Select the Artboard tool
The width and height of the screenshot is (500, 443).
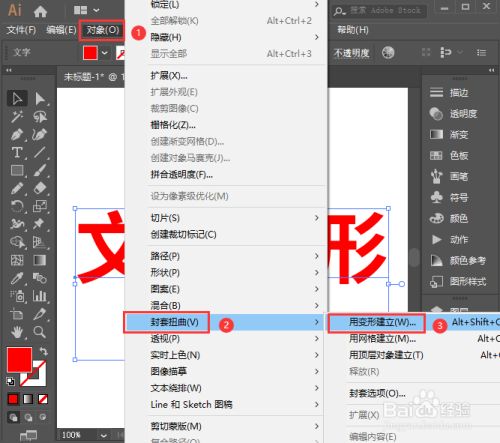click(17, 314)
